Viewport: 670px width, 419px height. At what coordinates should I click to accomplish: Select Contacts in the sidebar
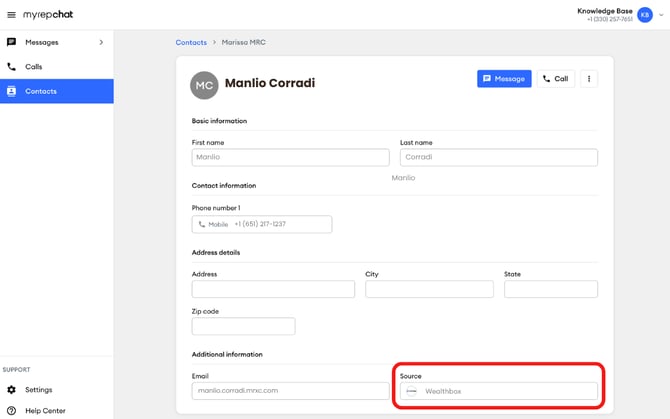point(56,91)
